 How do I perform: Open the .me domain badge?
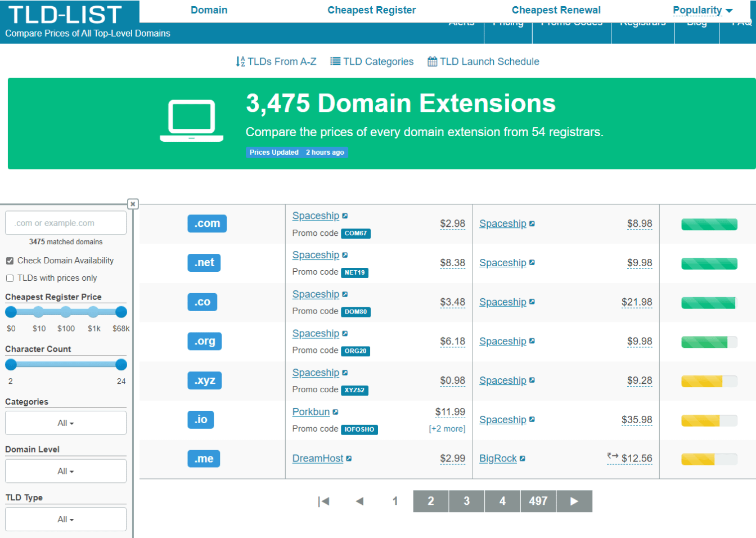point(204,459)
